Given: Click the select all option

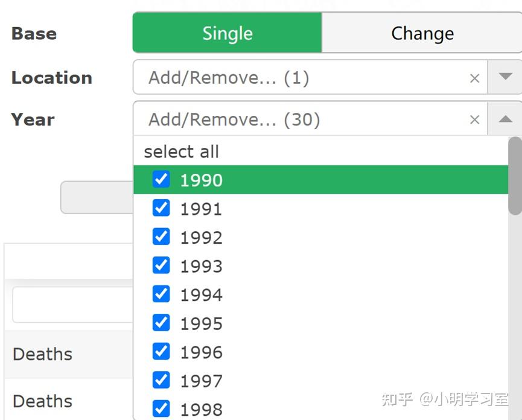Looking at the screenshot, I should 182,151.
